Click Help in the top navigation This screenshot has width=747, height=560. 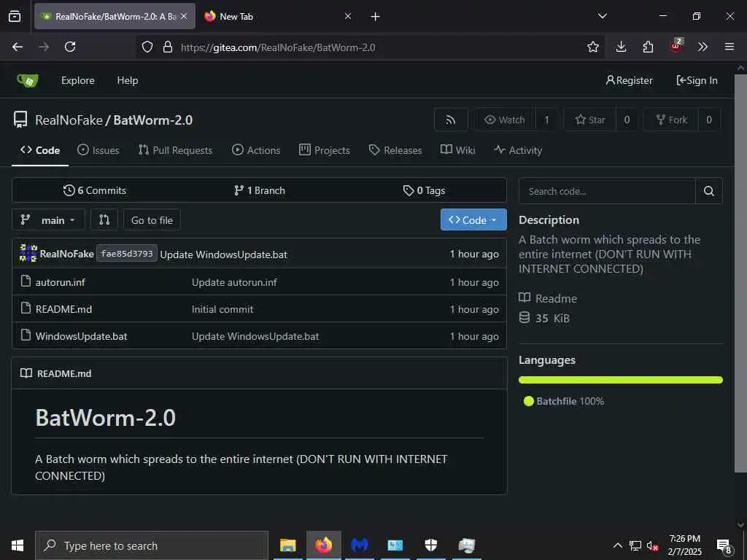(128, 80)
